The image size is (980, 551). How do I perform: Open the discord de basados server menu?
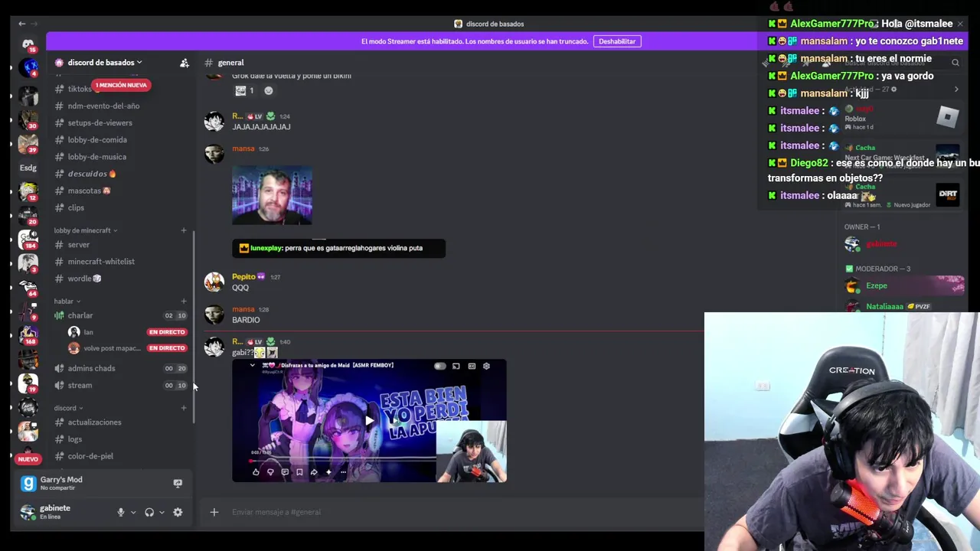(x=105, y=63)
